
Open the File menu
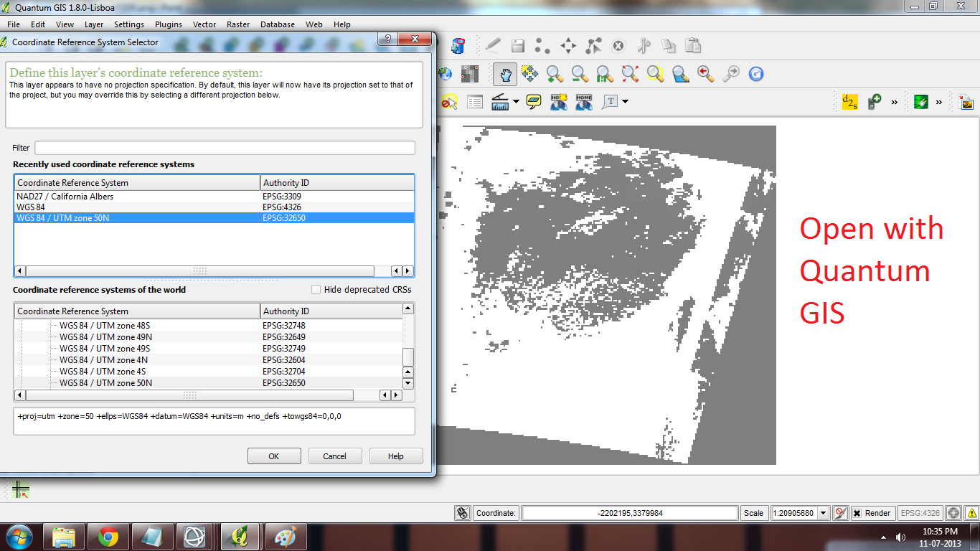[x=14, y=24]
